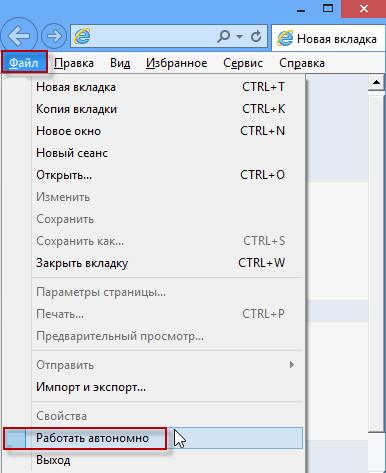Click Предварительный просмотр... menu entry
Image resolution: width=386 pixels, height=473 pixels.
click(x=168, y=336)
